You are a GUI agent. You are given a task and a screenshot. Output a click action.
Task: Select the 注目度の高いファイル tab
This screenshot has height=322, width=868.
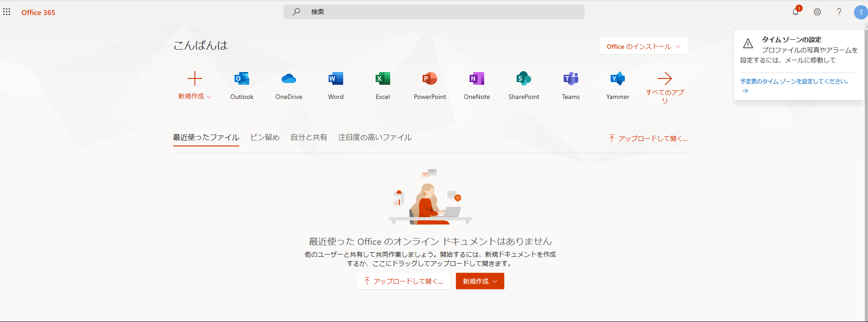point(375,137)
